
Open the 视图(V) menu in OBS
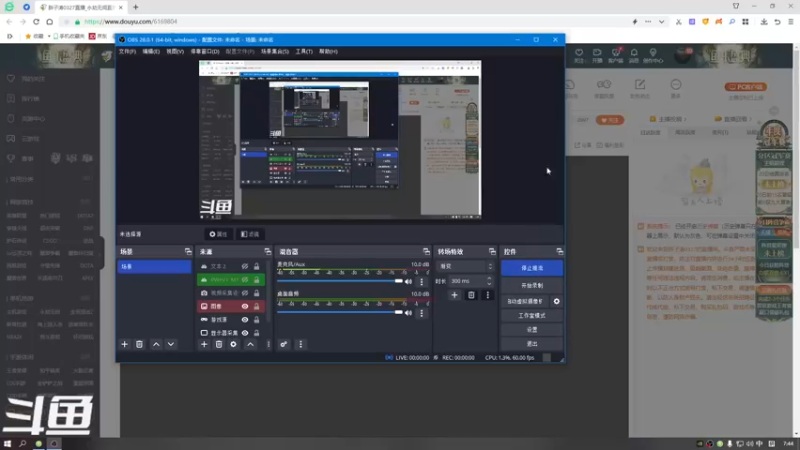coord(174,52)
